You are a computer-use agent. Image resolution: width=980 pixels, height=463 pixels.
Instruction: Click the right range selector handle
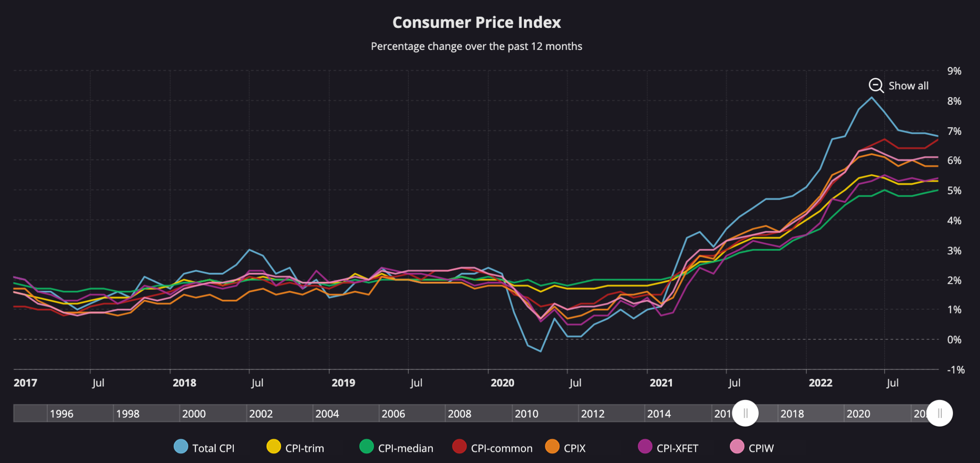point(940,413)
